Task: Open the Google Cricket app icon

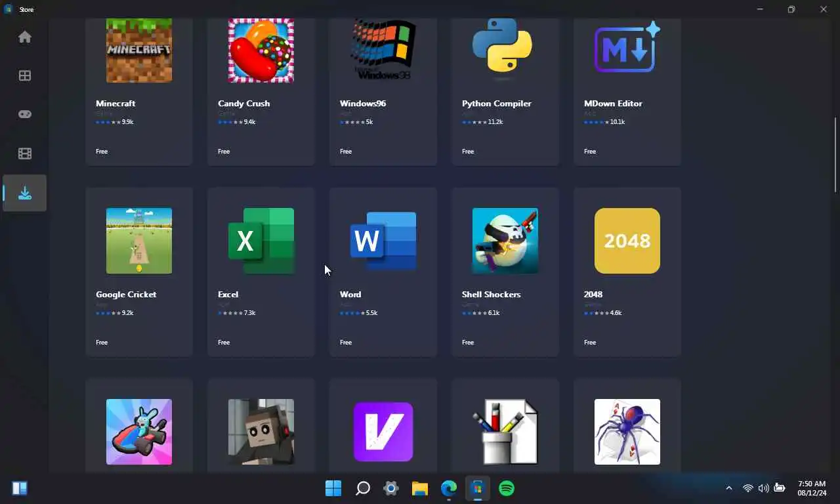Action: (x=139, y=241)
